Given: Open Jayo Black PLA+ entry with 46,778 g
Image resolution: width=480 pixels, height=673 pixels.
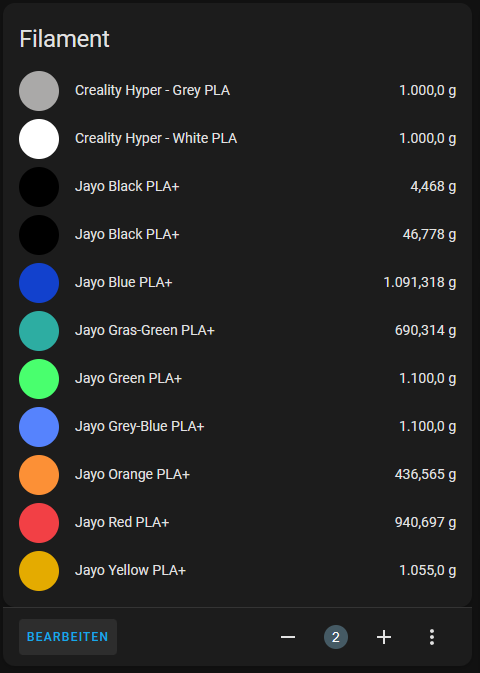Looking at the screenshot, I should click(x=237, y=235).
